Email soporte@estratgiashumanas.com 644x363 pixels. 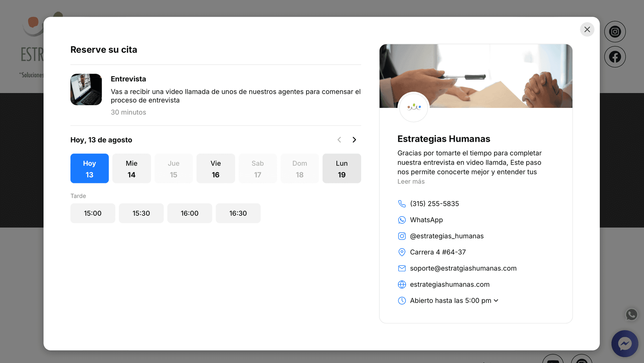pyautogui.click(x=463, y=268)
